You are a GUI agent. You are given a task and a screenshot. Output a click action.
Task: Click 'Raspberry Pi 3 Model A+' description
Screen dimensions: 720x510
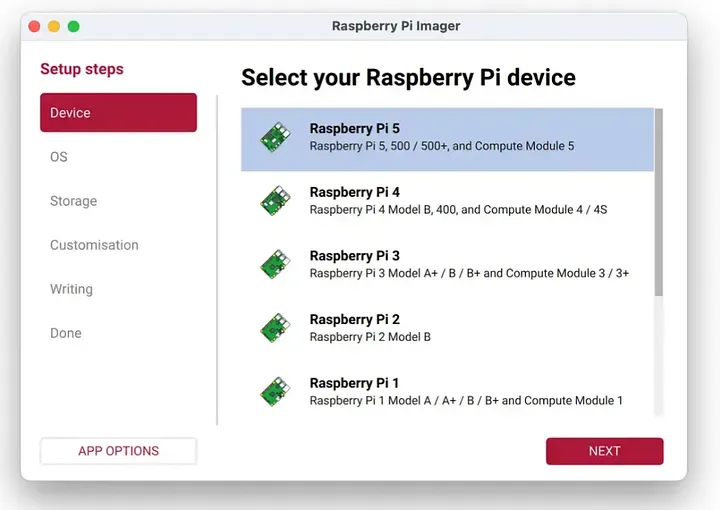469,273
